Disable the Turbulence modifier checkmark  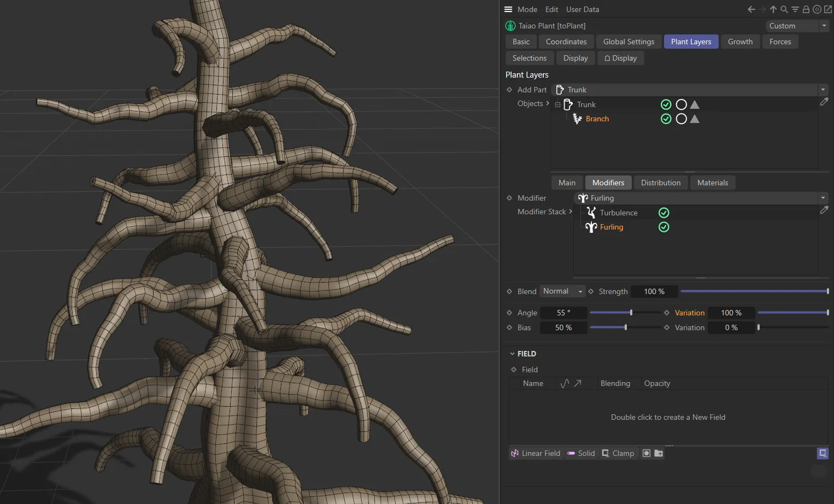(x=663, y=212)
